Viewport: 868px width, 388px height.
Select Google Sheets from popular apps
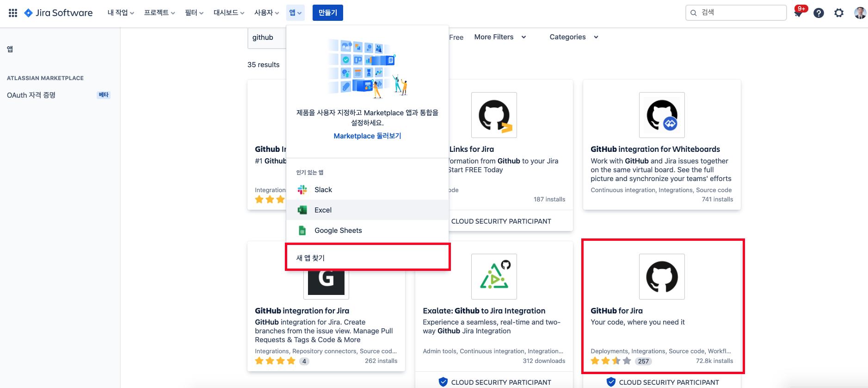click(x=367, y=230)
